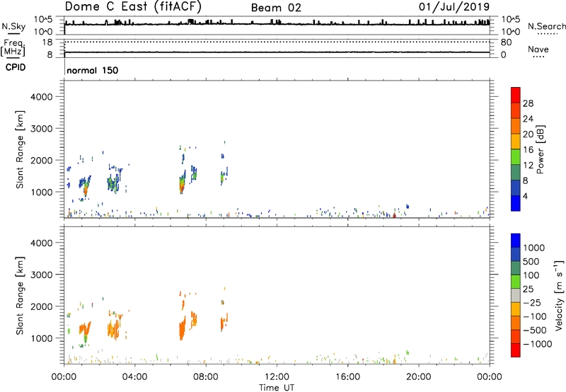Select the "08:00" time tick label
The image size is (566, 392).
click(206, 377)
